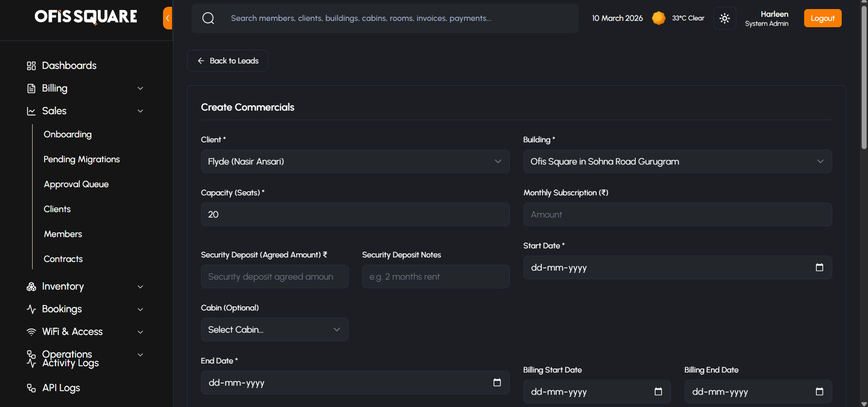The width and height of the screenshot is (868, 407).
Task: Open the Start Date calendar picker icon
Action: 819,267
